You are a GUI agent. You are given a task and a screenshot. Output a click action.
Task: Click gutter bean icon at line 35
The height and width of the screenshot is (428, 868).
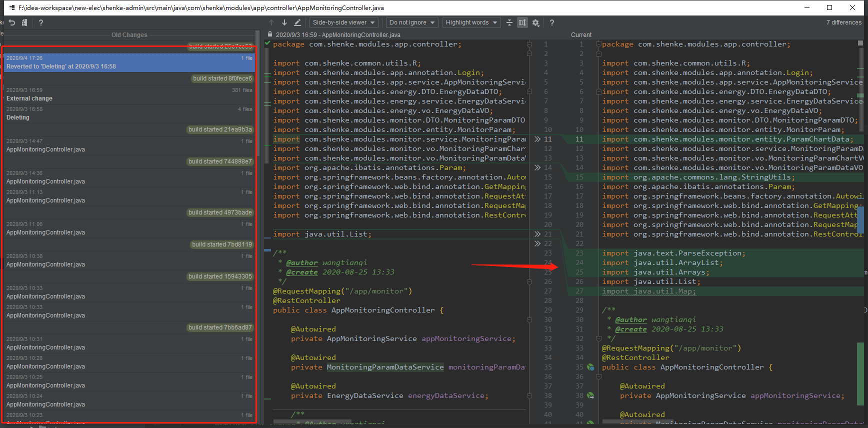click(x=590, y=367)
